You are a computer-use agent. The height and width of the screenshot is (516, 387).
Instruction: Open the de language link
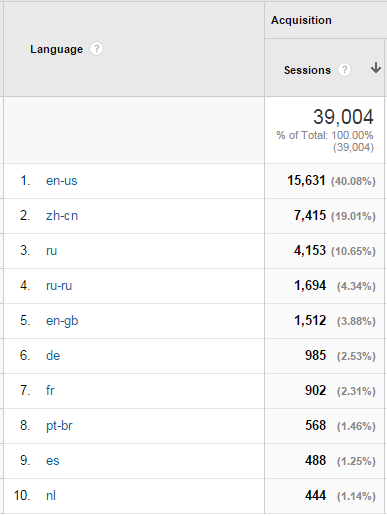click(x=53, y=355)
